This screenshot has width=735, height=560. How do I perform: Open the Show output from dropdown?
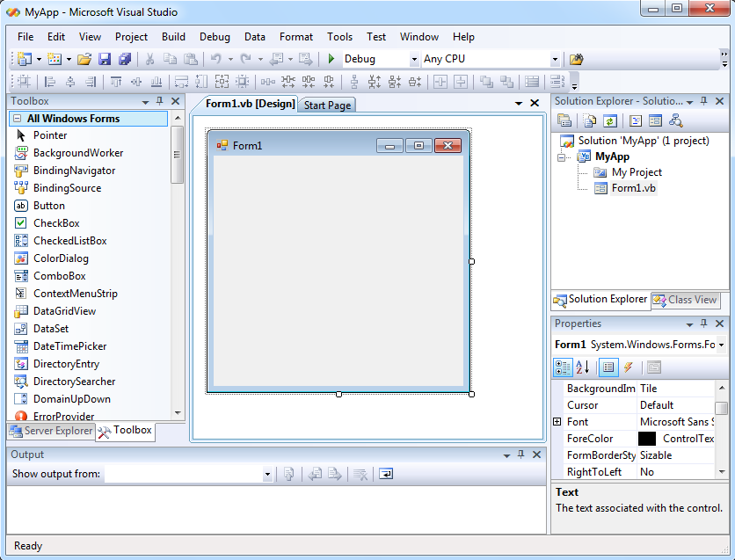[x=267, y=474]
